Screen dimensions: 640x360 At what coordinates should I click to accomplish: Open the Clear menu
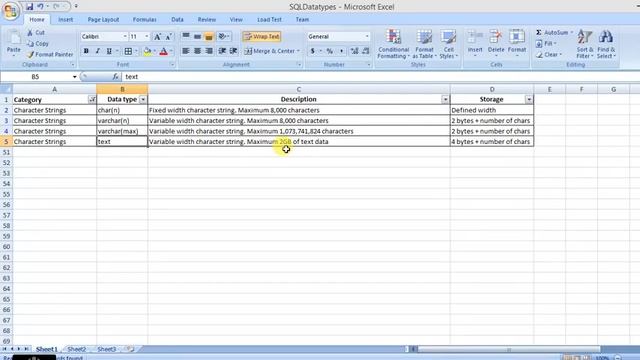point(549,54)
